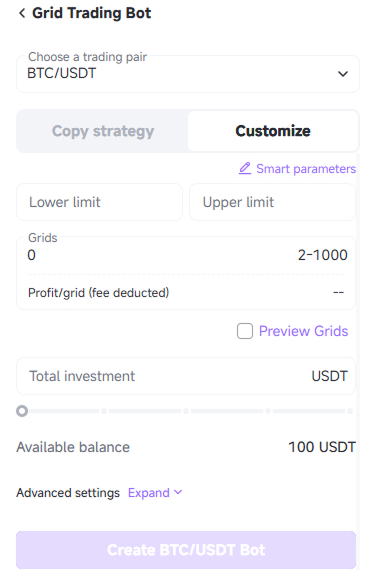Click the Create BTC/USDT Bot button
This screenshot has height=570, width=376.
tap(186, 550)
